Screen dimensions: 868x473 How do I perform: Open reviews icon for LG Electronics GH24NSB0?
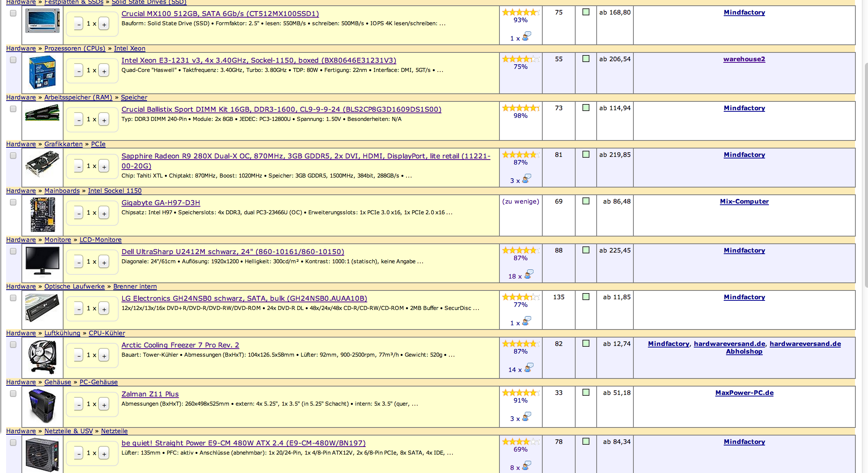click(x=527, y=321)
